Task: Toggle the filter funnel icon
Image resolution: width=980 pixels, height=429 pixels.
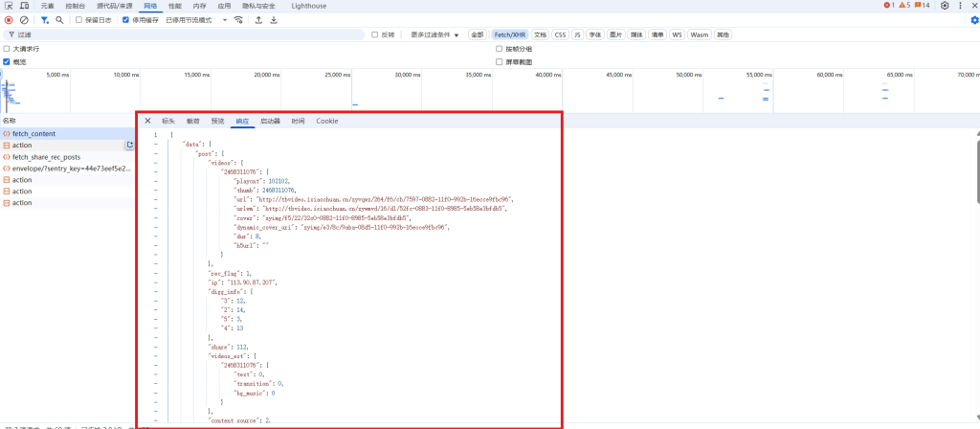Action: click(x=44, y=19)
